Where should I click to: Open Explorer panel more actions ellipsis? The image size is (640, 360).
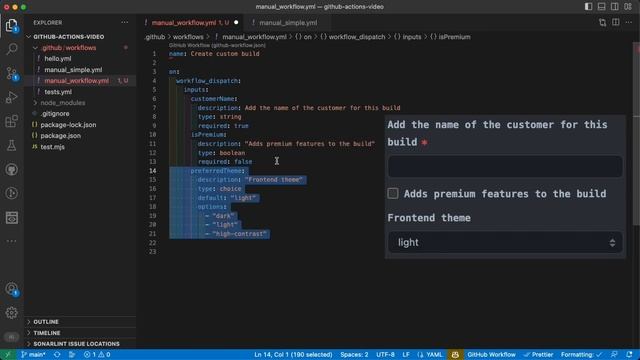[124, 22]
